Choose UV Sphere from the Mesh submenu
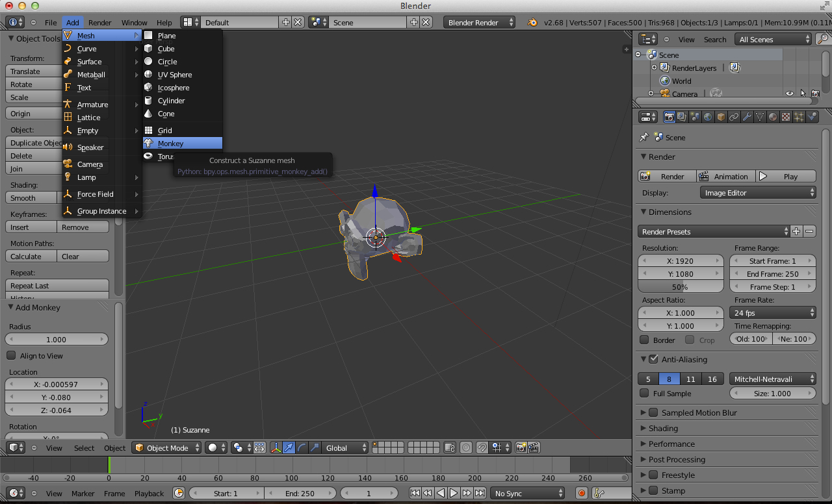Screen dimensions: 832x504 click(183, 75)
